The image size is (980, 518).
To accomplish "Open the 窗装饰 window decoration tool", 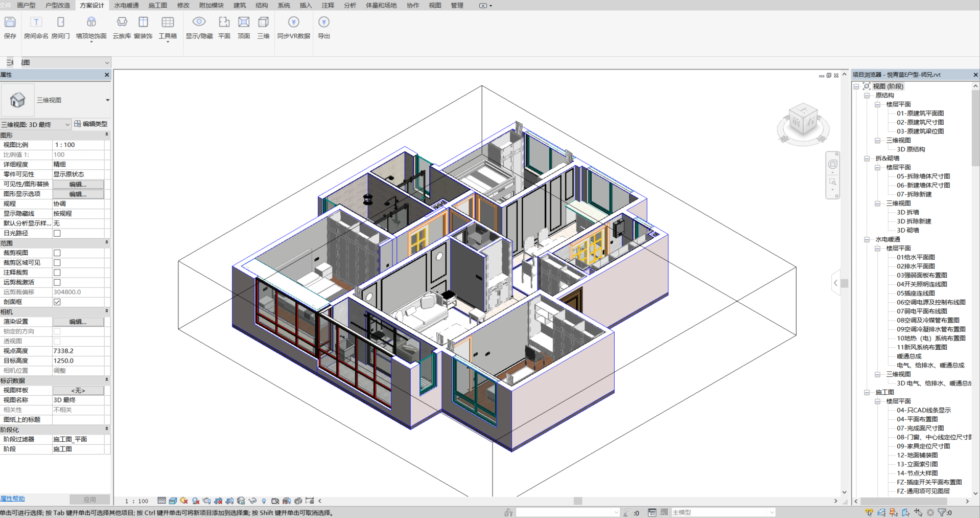I will 143,22.
